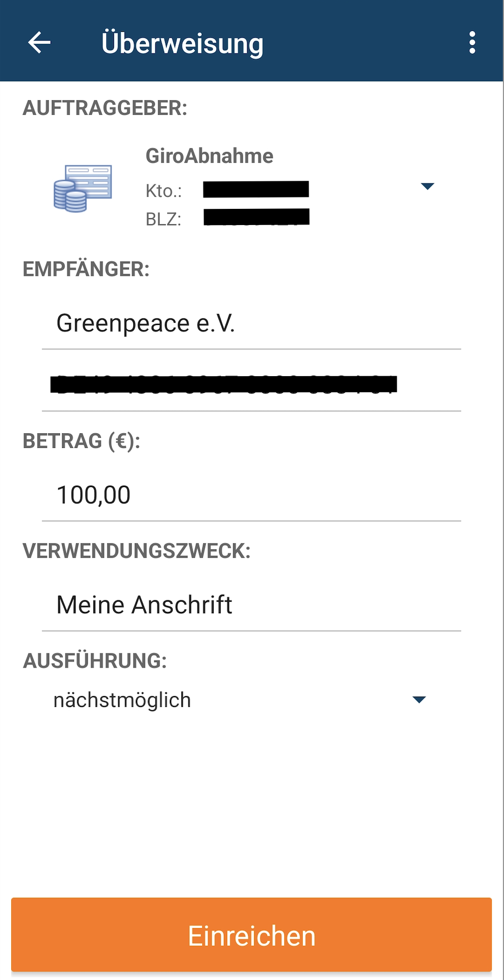Tap the VERWENDUNGSZWECK section label
Screen dimensions: 504x980
tap(137, 551)
